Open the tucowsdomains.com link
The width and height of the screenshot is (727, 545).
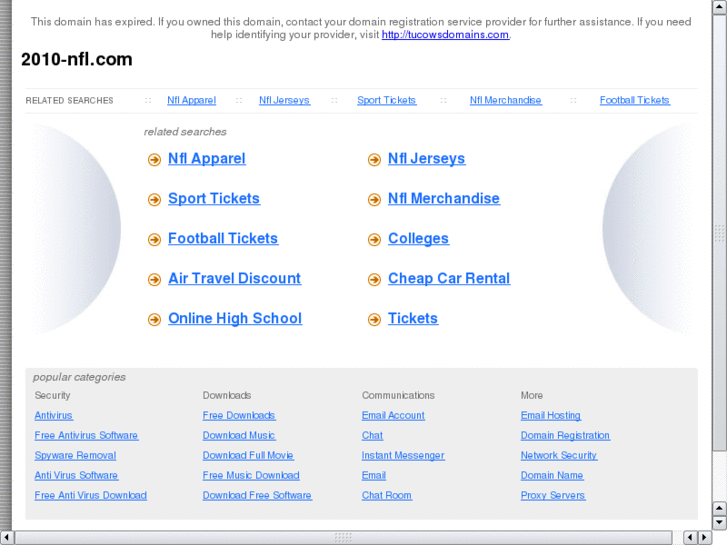pos(445,35)
